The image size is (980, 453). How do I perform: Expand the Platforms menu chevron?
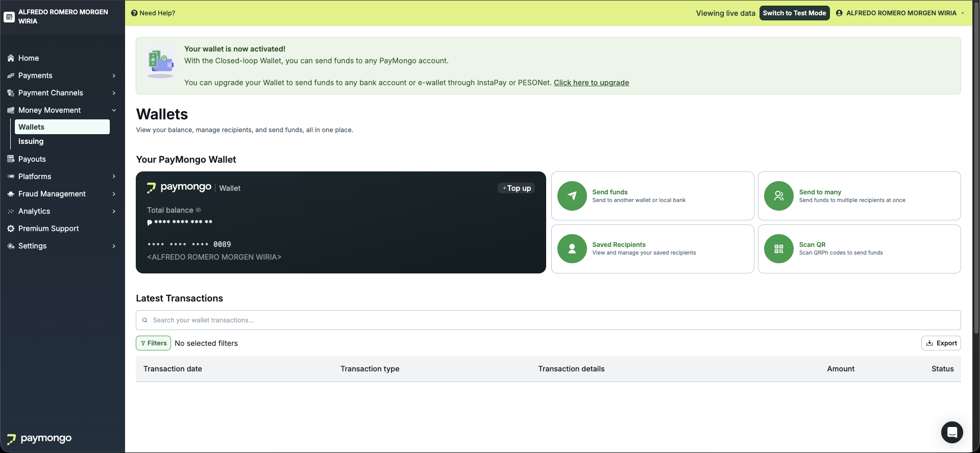click(x=114, y=177)
